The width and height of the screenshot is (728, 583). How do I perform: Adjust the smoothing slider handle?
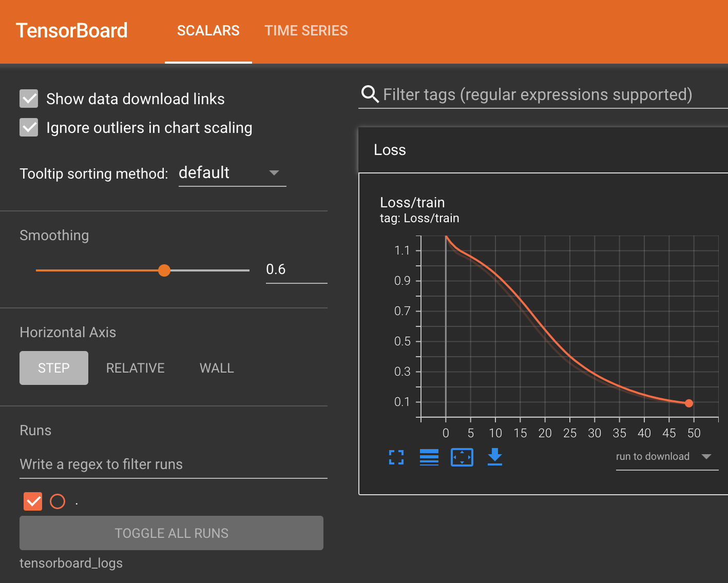coord(164,270)
